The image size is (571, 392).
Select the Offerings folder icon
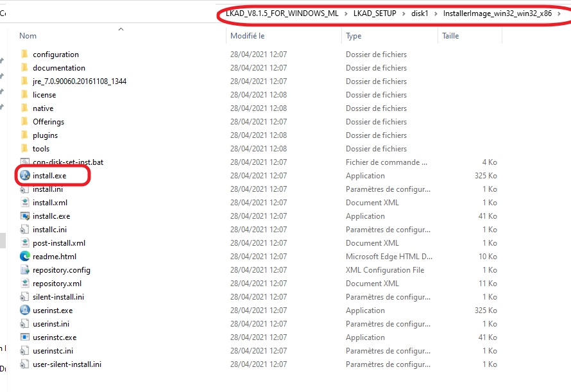(24, 122)
